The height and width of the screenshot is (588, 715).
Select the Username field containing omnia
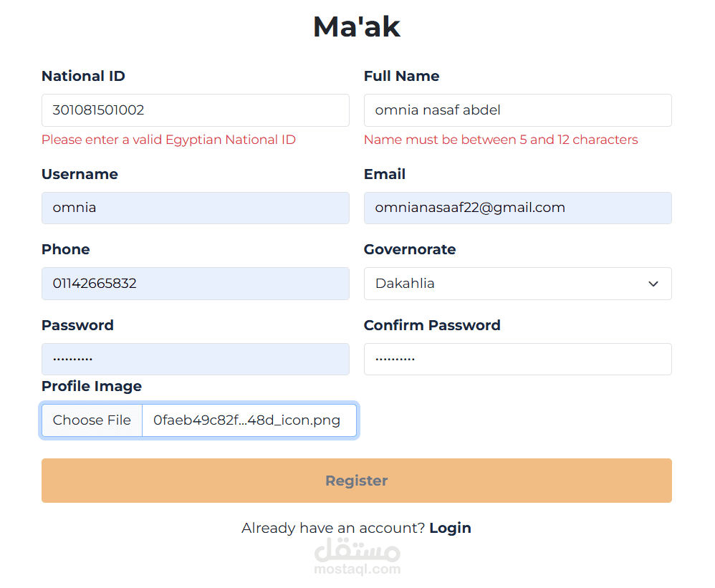(195, 208)
